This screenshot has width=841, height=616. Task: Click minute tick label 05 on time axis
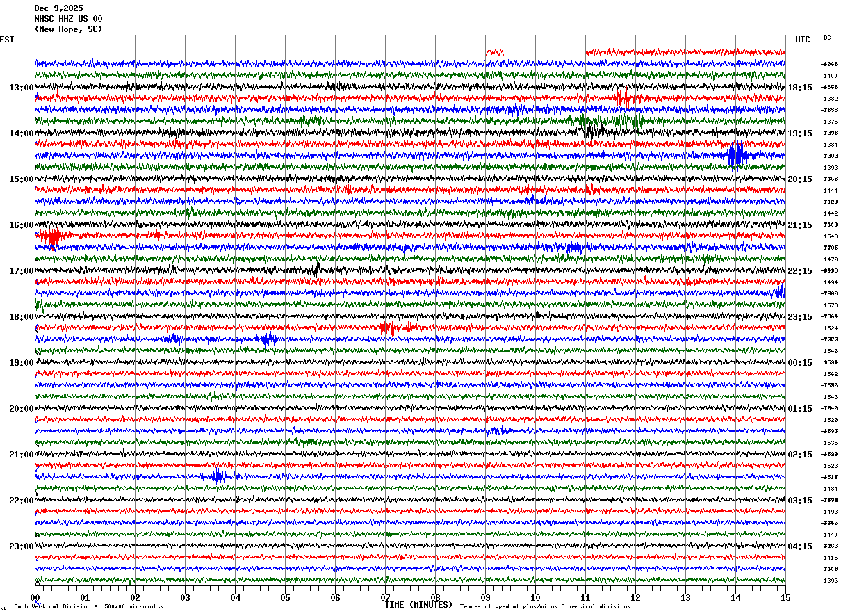pos(286,597)
